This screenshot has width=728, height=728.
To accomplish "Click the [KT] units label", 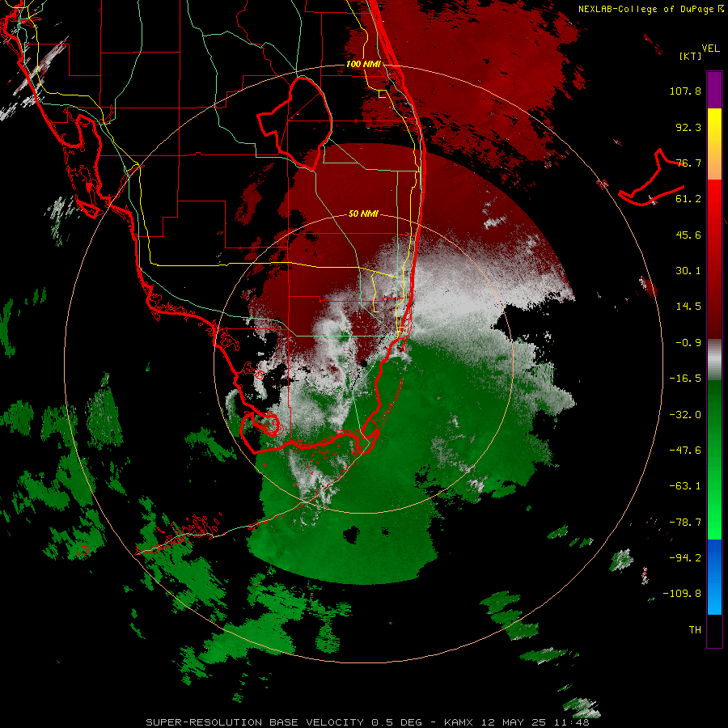I will 690,56.
